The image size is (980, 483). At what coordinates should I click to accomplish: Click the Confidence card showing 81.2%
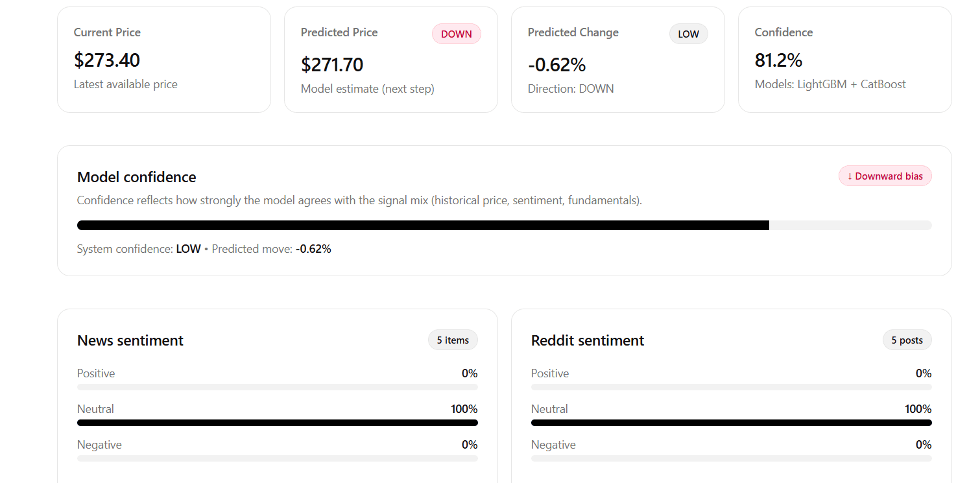(x=844, y=60)
